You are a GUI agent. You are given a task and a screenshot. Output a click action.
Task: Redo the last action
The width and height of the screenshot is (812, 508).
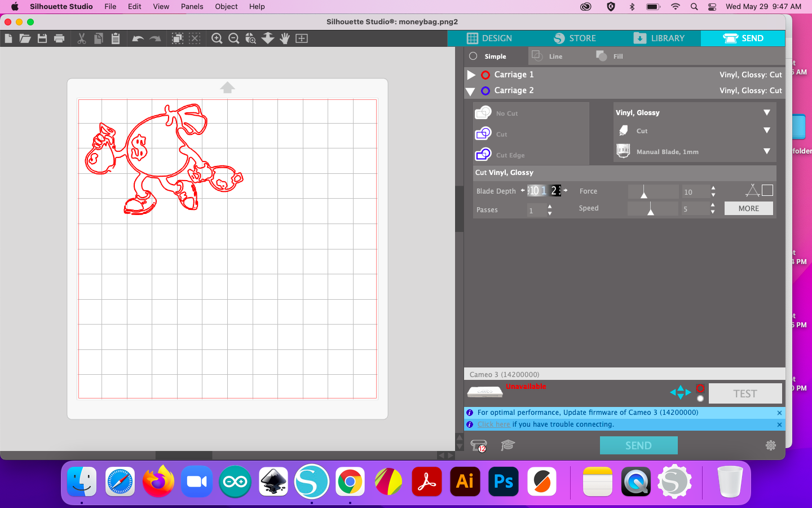(x=155, y=38)
